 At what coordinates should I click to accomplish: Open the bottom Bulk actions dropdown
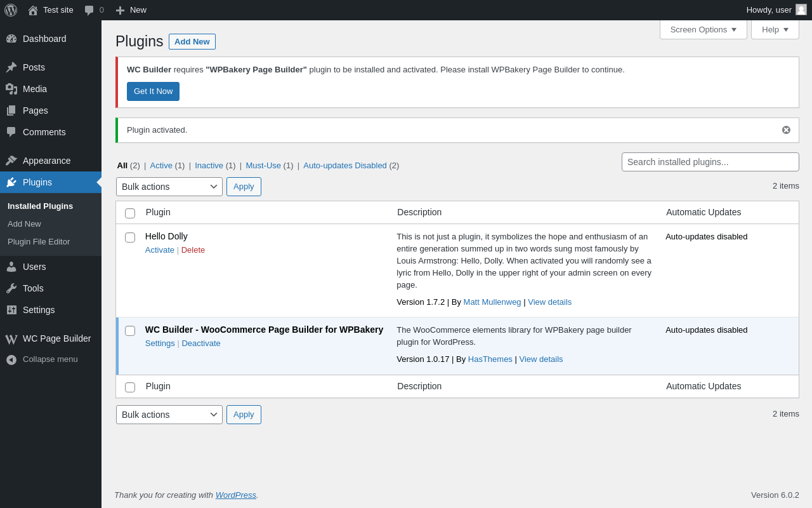click(x=169, y=415)
